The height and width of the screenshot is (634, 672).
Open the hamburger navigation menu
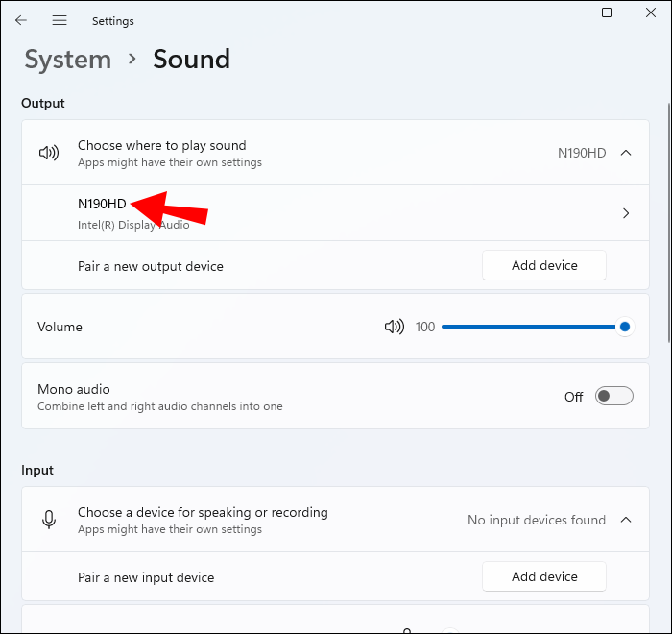point(60,20)
